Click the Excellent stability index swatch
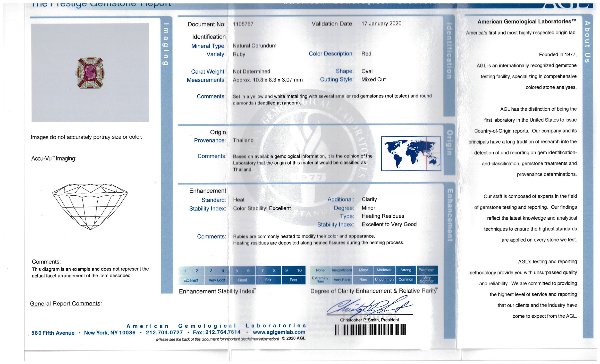 [191, 280]
